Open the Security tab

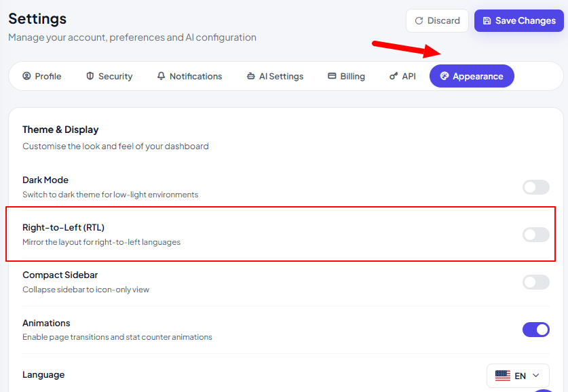click(x=109, y=76)
